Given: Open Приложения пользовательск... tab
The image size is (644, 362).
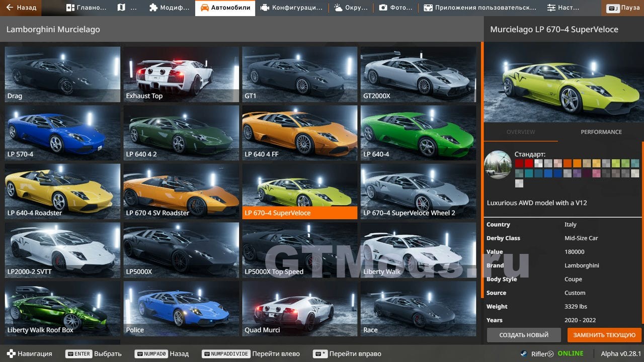Looking at the screenshot, I should [x=480, y=8].
